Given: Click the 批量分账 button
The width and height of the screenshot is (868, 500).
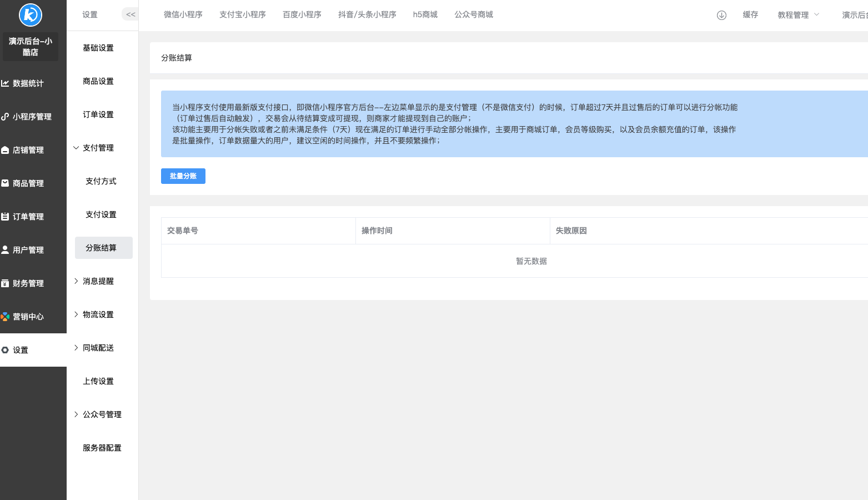Looking at the screenshot, I should 183,176.
